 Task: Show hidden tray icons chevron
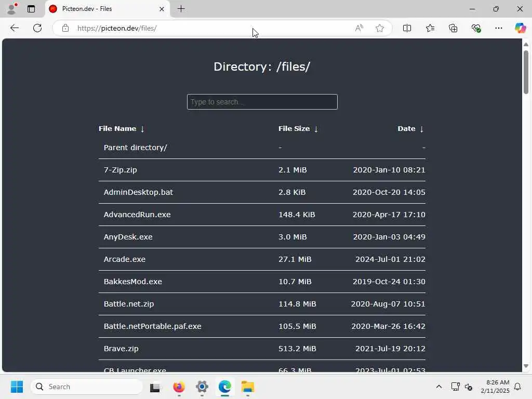click(438, 387)
